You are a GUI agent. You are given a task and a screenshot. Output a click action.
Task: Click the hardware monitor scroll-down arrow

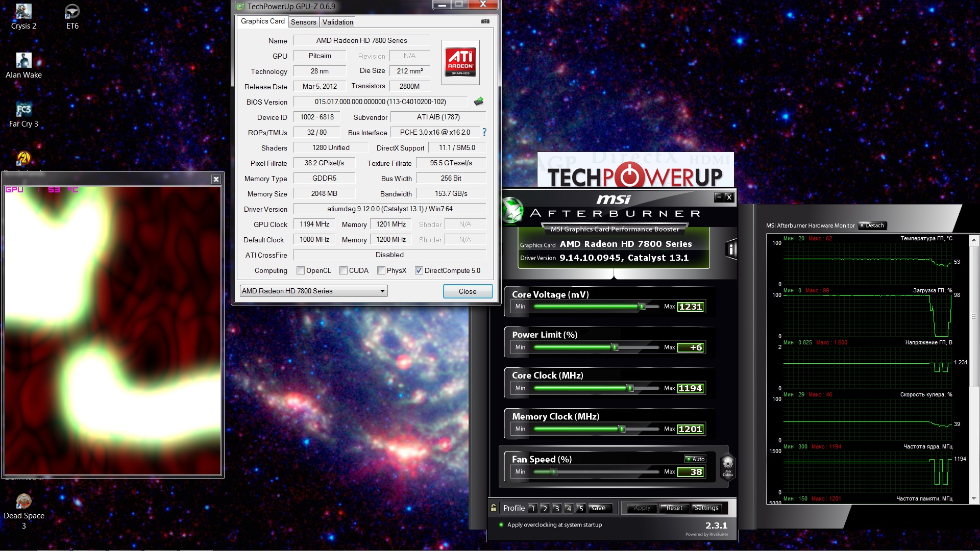click(x=973, y=498)
